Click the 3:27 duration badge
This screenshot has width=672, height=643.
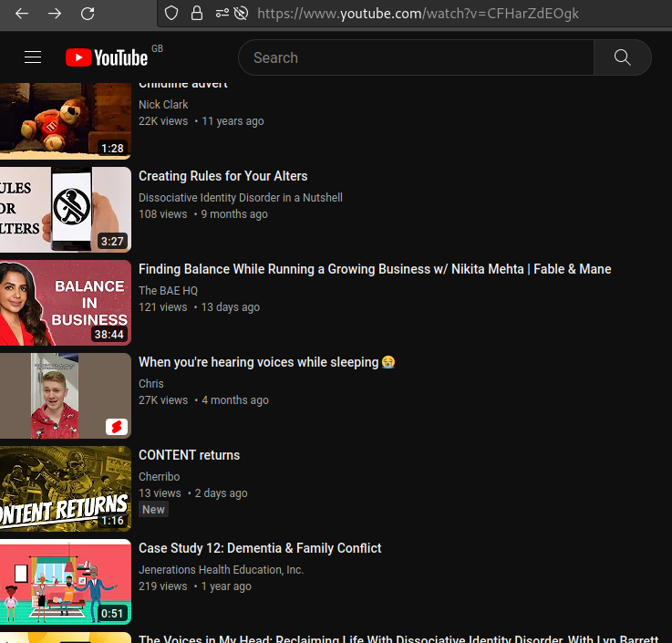click(x=112, y=242)
